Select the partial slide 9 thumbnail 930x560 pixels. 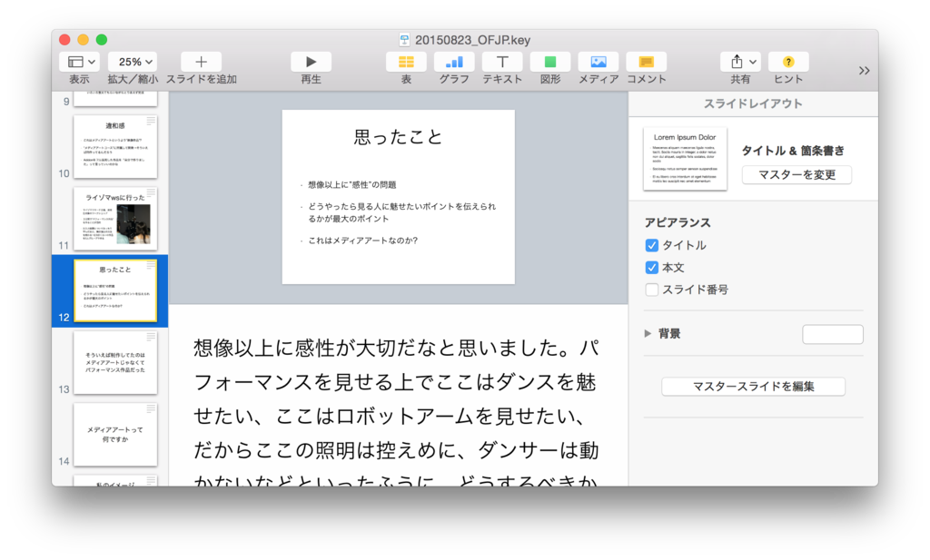point(115,98)
